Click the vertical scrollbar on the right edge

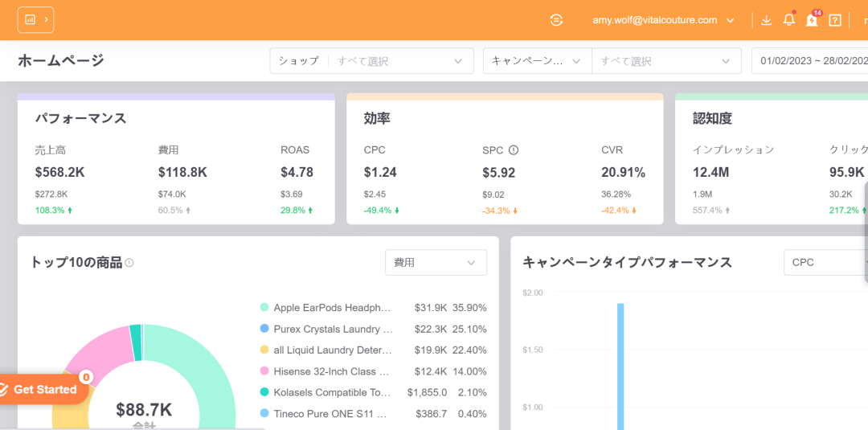click(866, 231)
